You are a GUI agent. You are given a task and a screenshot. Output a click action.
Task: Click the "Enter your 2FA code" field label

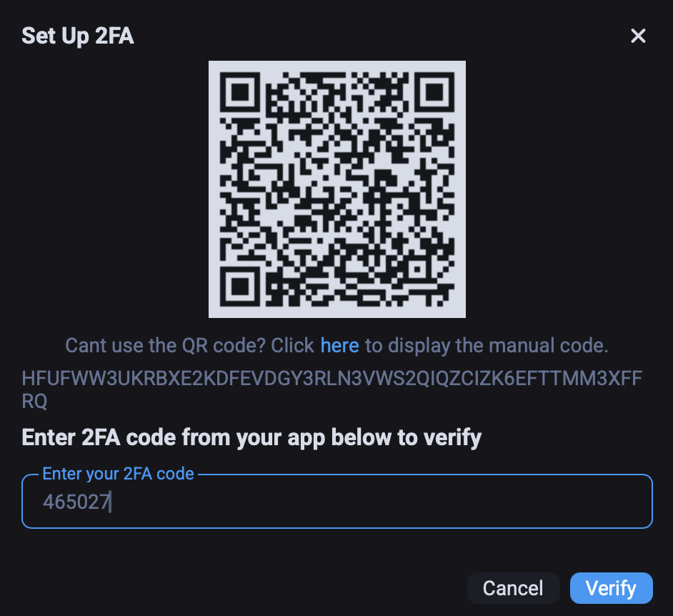pyautogui.click(x=118, y=474)
